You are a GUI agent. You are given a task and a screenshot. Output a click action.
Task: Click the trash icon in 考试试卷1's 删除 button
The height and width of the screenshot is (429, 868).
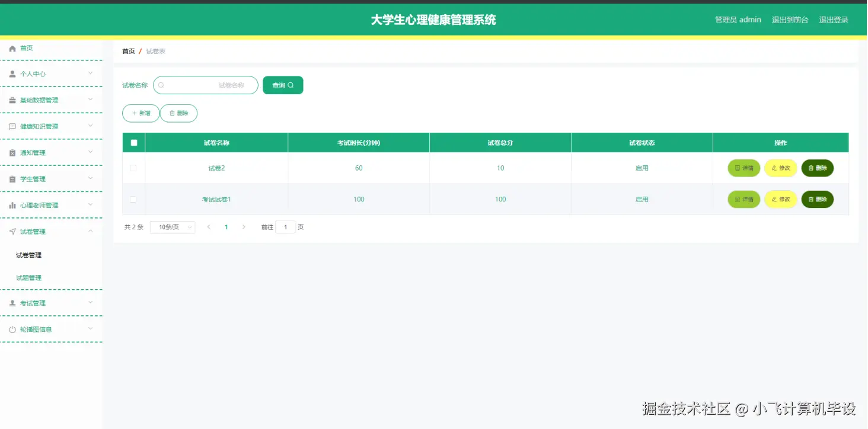click(x=811, y=200)
